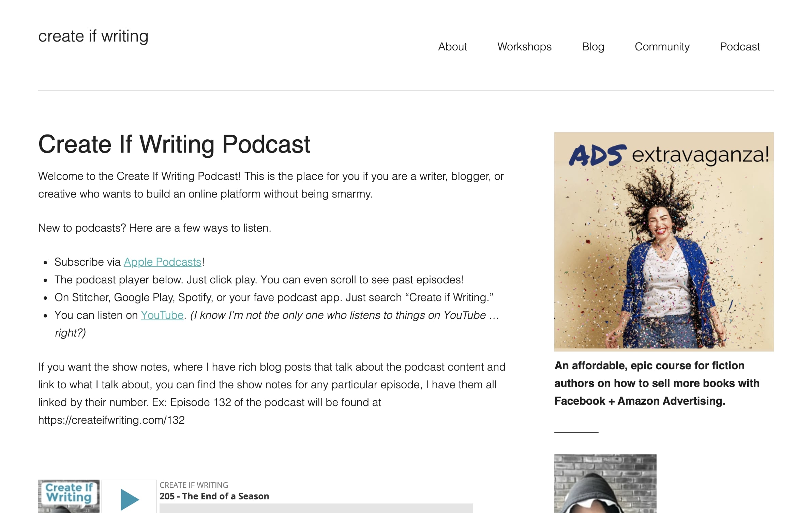Click the createifwriting.com/132 URL text
This screenshot has width=812, height=513.
pyautogui.click(x=111, y=420)
